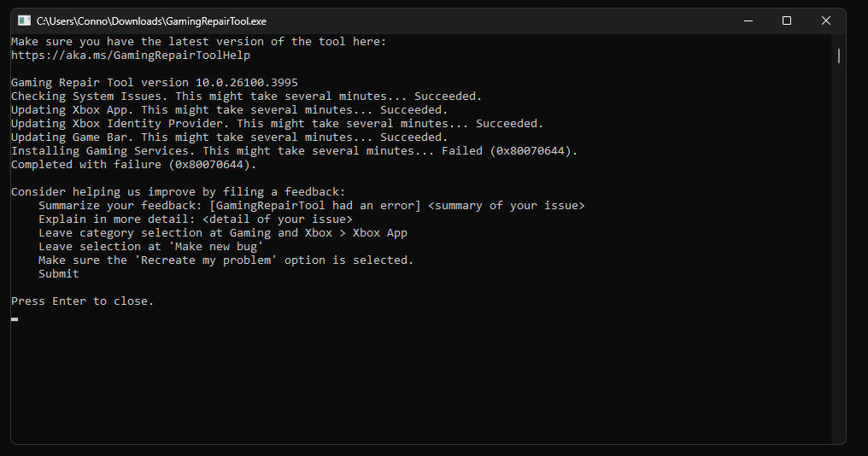The height and width of the screenshot is (456, 868).
Task: Click the GamingRepairTool.exe path in title bar
Action: [151, 21]
